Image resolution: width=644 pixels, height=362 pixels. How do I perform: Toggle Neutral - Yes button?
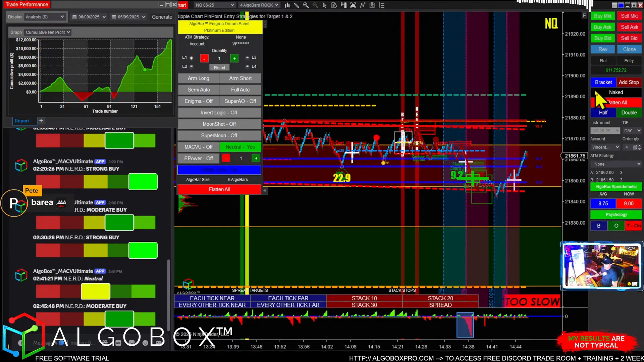[240, 147]
